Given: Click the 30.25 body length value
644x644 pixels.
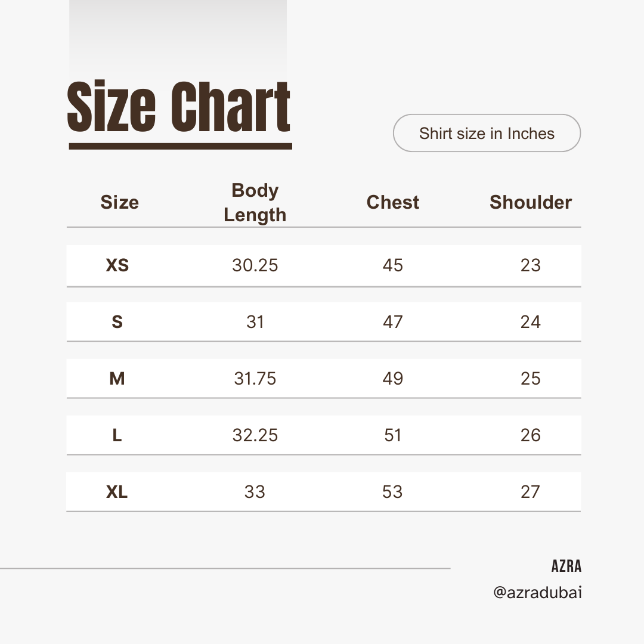Looking at the screenshot, I should (255, 265).
